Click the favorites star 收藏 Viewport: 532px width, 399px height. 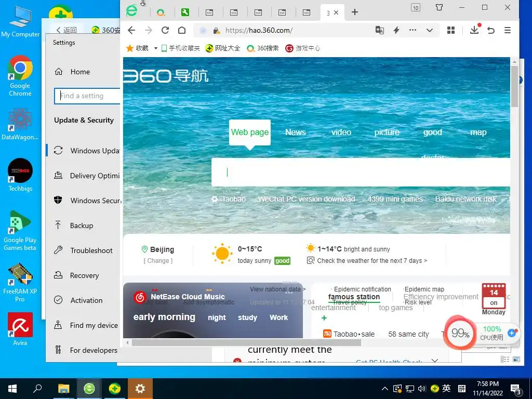point(138,48)
